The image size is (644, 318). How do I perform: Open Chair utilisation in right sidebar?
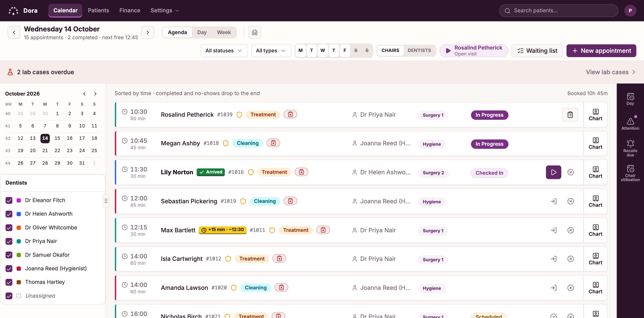pyautogui.click(x=630, y=173)
